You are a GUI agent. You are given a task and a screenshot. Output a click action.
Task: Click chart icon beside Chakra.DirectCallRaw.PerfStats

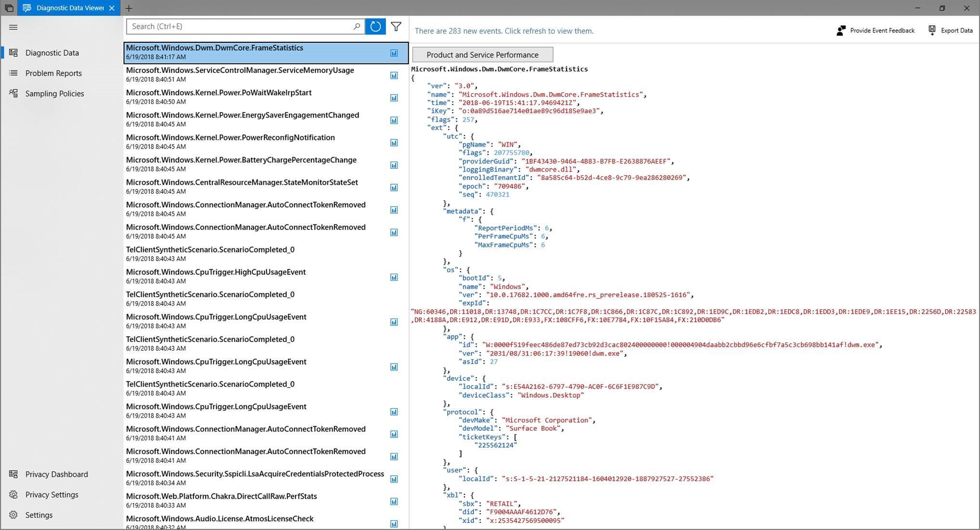coord(394,502)
